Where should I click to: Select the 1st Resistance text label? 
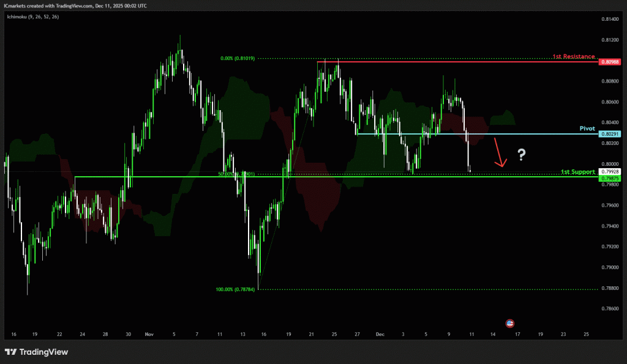point(574,56)
